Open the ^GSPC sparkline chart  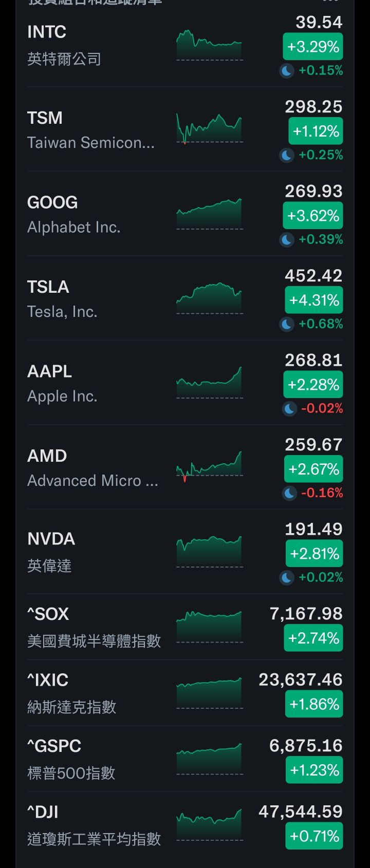pos(209,759)
